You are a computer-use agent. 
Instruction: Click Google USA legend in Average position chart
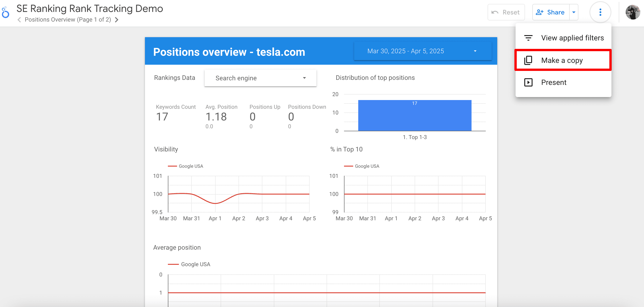[189, 264]
